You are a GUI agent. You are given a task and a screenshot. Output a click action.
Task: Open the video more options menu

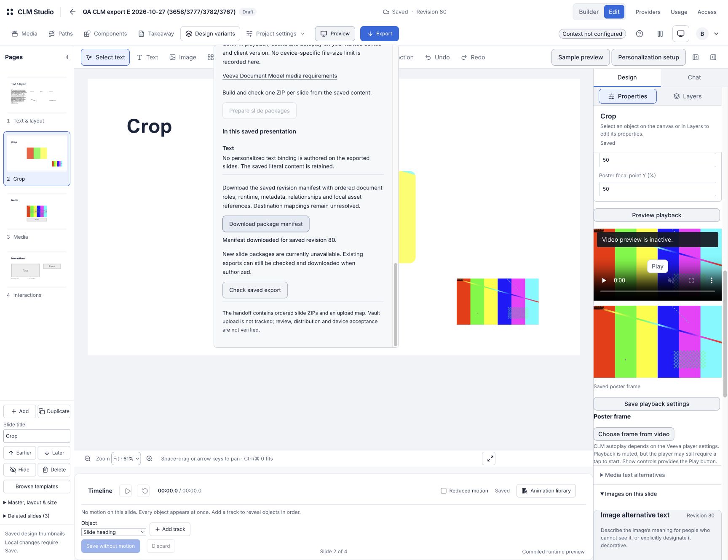tap(712, 280)
